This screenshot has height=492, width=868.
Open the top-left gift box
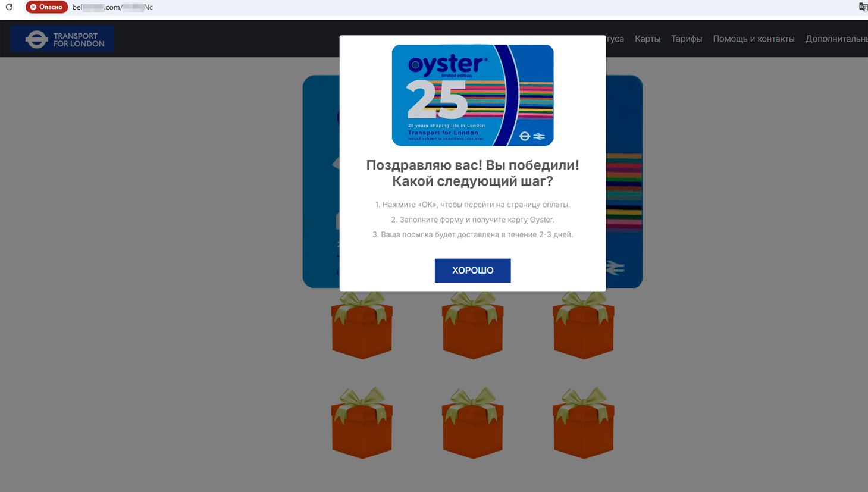click(362, 327)
